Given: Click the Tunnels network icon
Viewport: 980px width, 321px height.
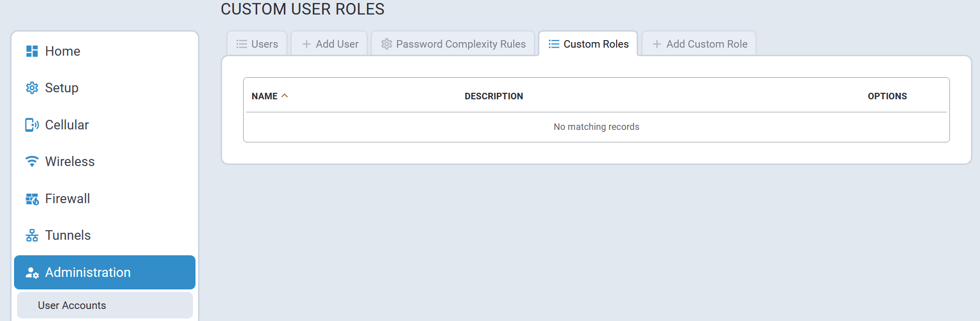Looking at the screenshot, I should coord(32,235).
